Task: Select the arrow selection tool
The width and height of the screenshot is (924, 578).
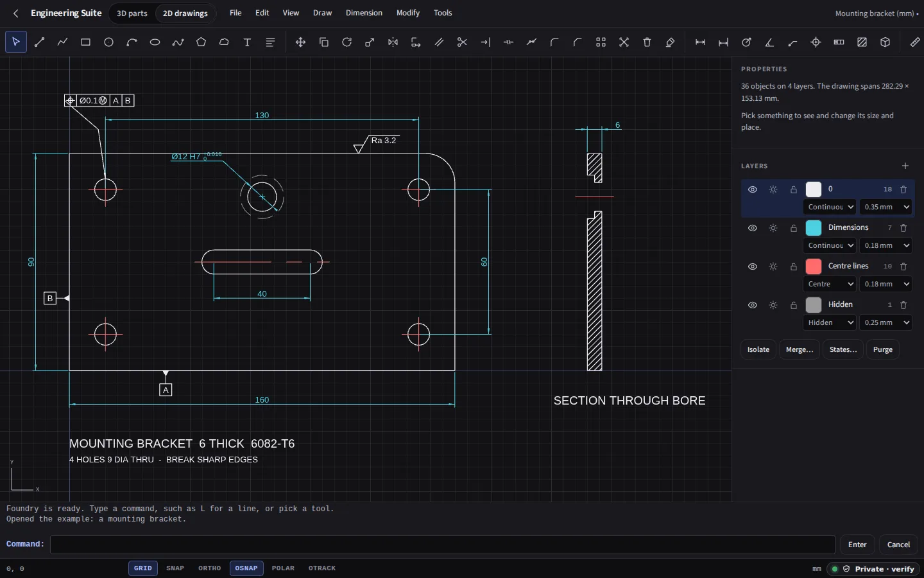Action: click(x=16, y=42)
